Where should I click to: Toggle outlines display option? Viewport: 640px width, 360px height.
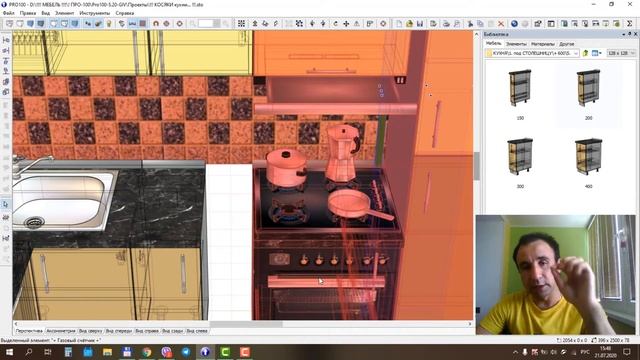(54, 24)
